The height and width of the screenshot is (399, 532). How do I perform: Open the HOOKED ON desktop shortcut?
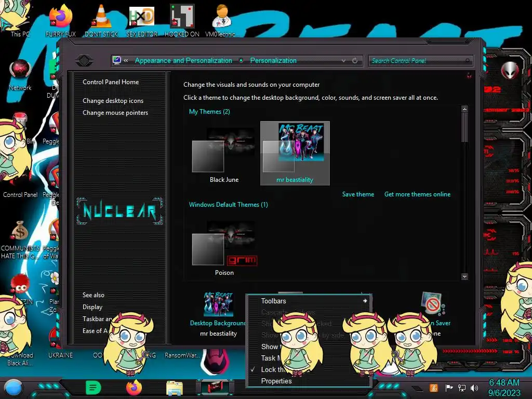pyautogui.click(x=182, y=20)
